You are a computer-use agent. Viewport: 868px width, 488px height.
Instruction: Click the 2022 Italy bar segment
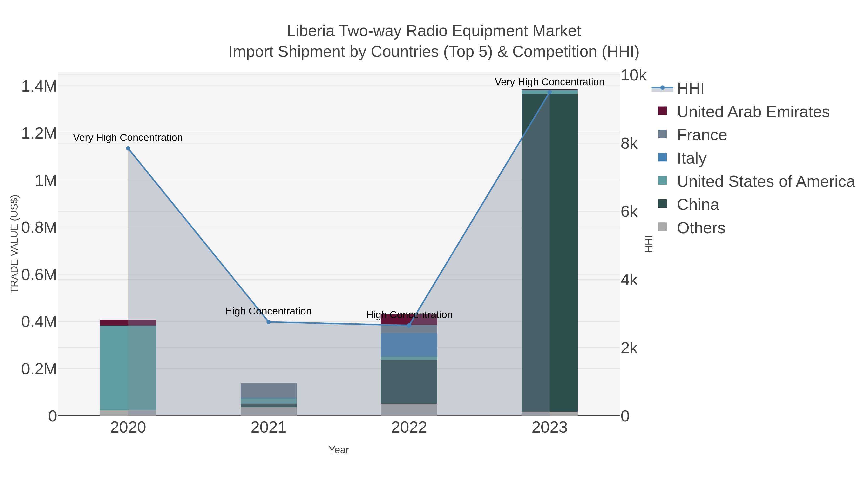coord(409,345)
